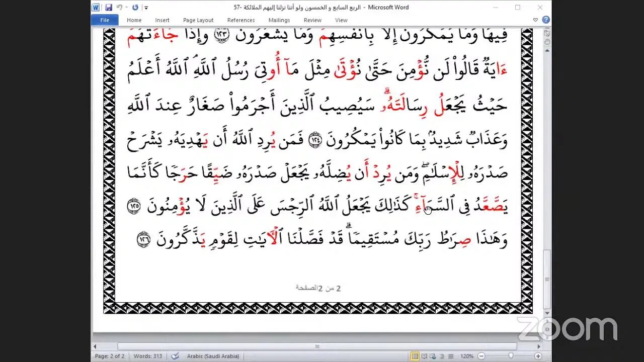The image size is (644, 362).
Task: Switch to Print Layout view
Action: click(x=415, y=356)
